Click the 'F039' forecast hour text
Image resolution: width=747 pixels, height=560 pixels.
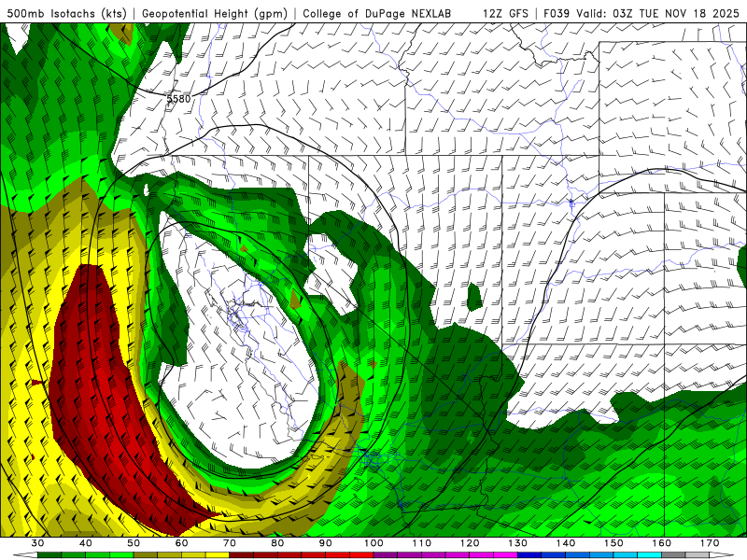[557, 13]
